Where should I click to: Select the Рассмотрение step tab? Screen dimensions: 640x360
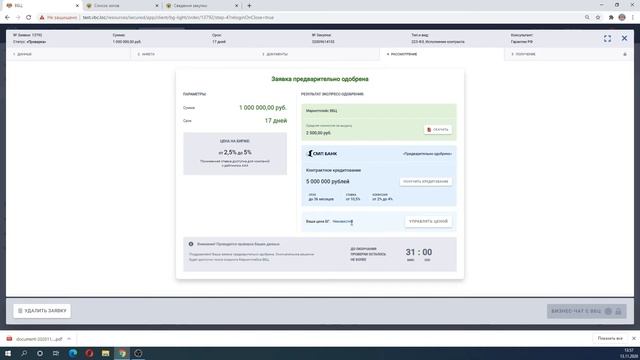(442, 54)
